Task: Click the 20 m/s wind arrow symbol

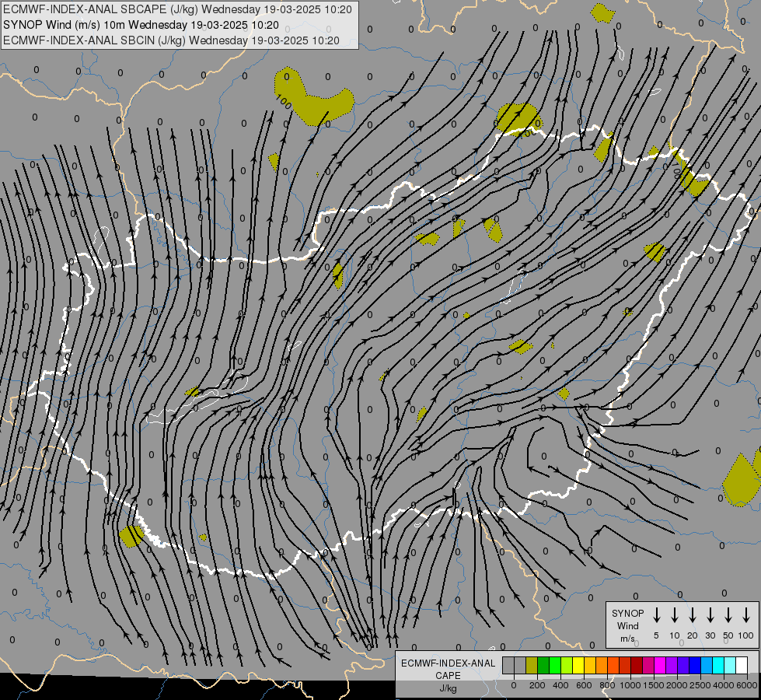Action: [693, 615]
